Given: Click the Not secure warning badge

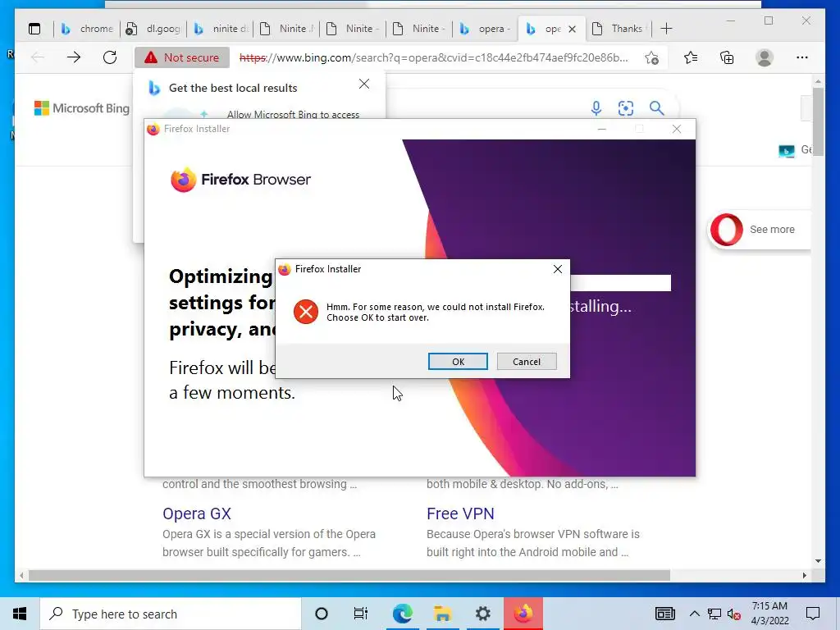Looking at the screenshot, I should tap(182, 57).
